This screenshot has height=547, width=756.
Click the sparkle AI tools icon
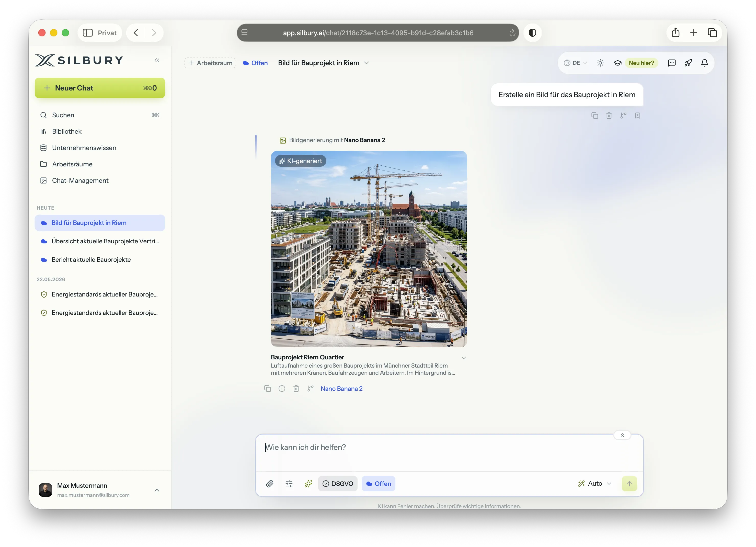point(308,484)
